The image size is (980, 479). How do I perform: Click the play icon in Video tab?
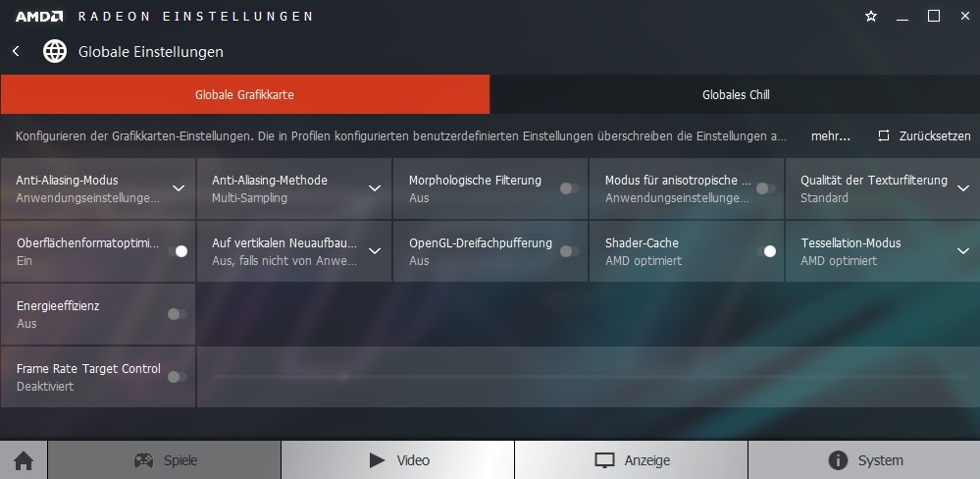point(377,461)
